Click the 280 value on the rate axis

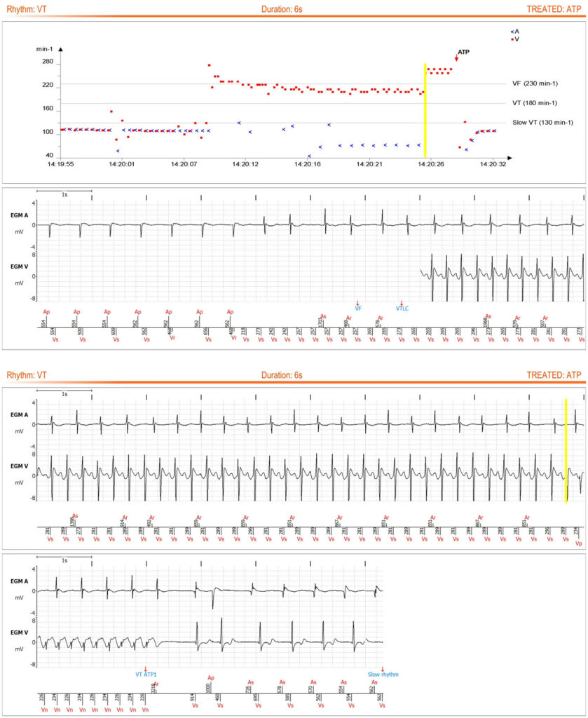(48, 62)
